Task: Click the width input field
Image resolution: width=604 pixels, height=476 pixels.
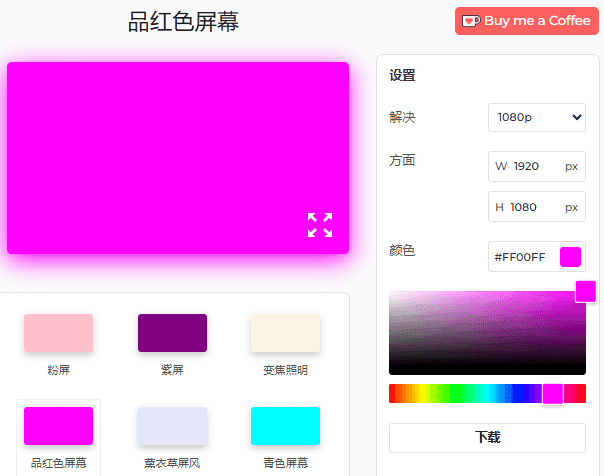Action: (x=534, y=166)
